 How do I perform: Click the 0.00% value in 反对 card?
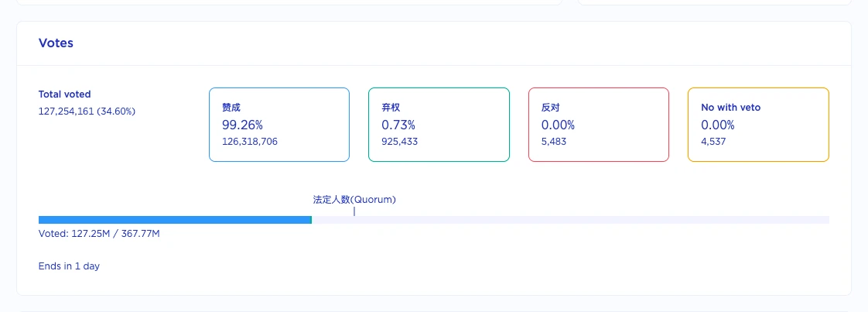click(x=558, y=125)
